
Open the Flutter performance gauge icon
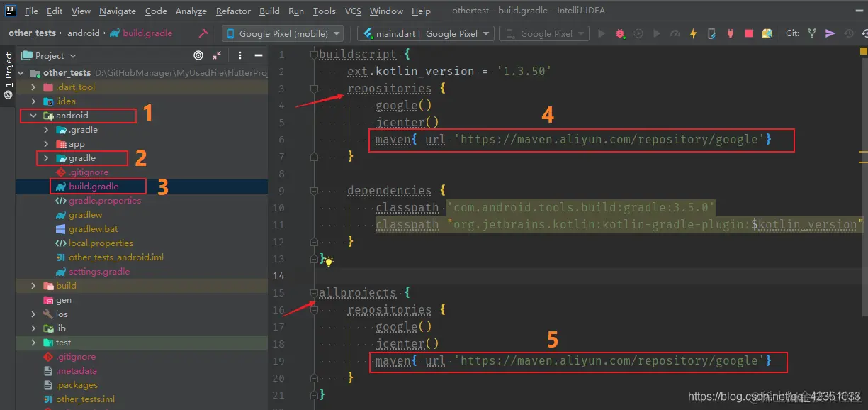[675, 33]
